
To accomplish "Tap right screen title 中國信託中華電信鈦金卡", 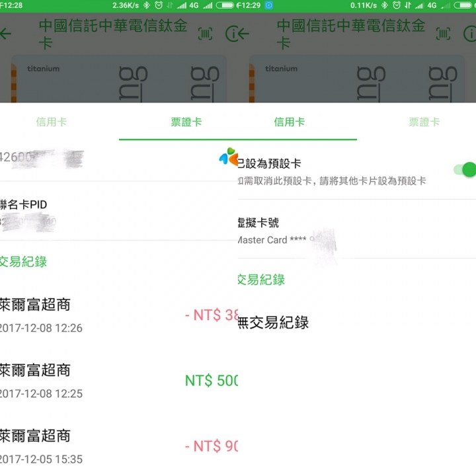I will pyautogui.click(x=351, y=34).
